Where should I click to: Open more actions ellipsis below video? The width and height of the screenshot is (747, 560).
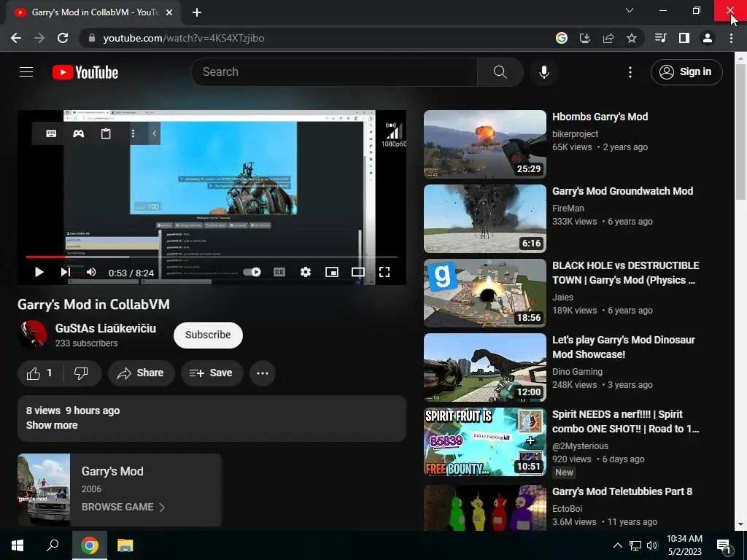(x=263, y=373)
